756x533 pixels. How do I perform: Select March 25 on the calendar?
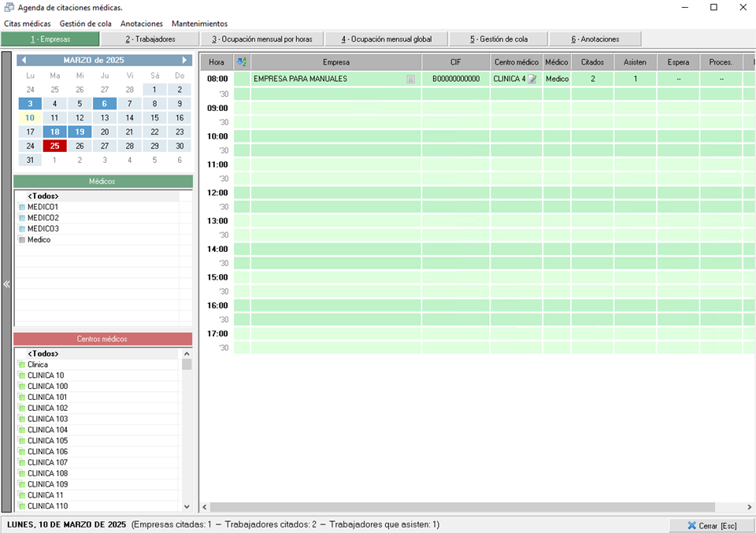[54, 146]
